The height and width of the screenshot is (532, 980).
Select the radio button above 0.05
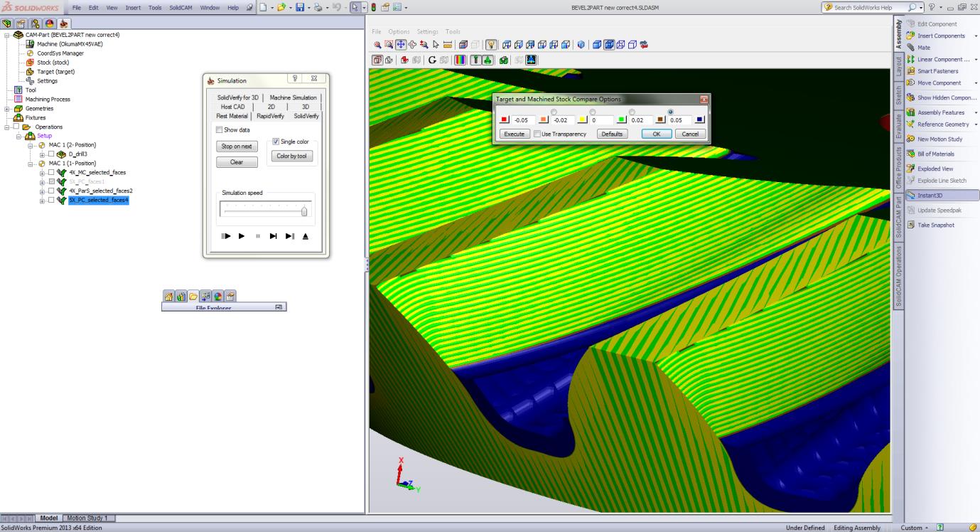[671, 112]
